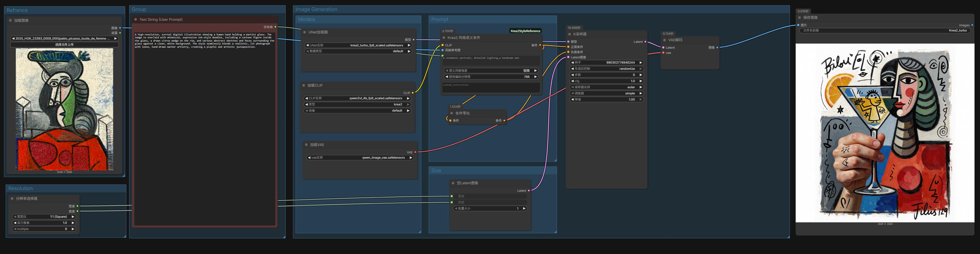Open the 采样器名称 euler dropdown
Image resolution: width=980 pixels, height=254 pixels.
pos(606,87)
